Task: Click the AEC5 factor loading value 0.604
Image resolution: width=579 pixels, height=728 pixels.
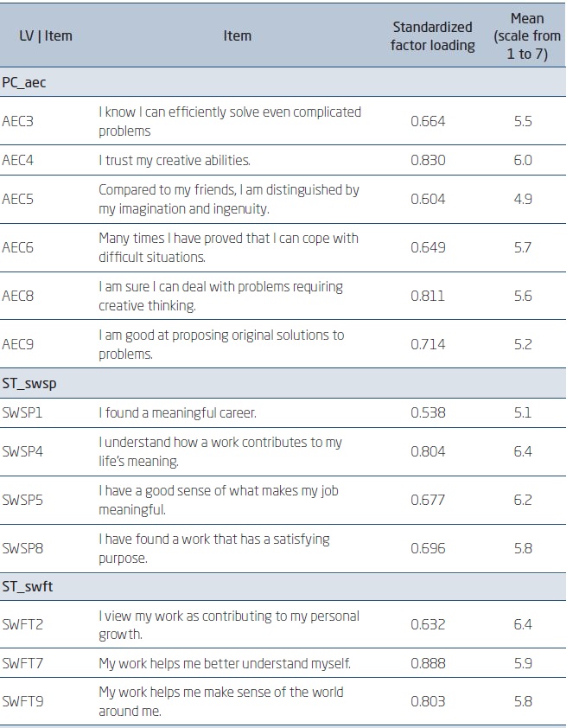Action: pyautogui.click(x=428, y=199)
